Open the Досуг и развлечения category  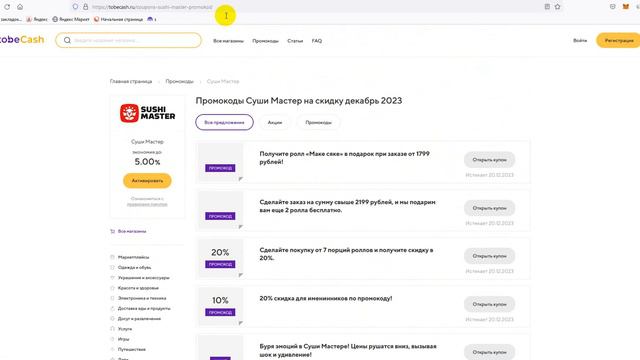pos(139,319)
